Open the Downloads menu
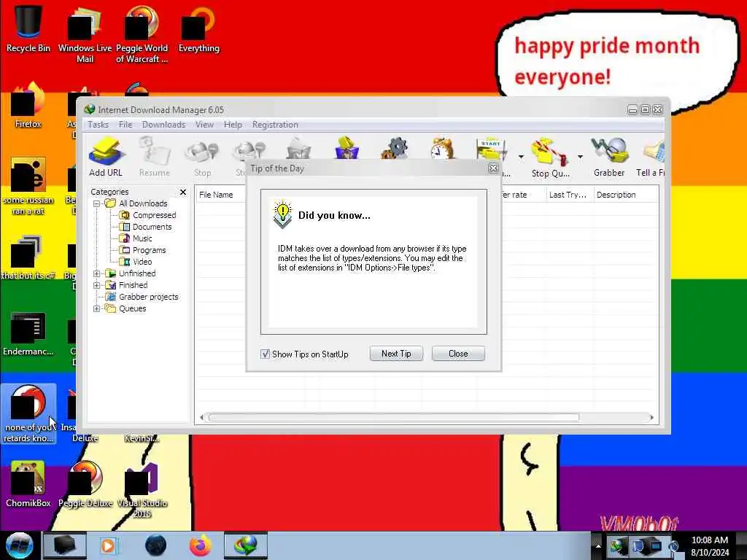Image resolution: width=747 pixels, height=560 pixels. pyautogui.click(x=163, y=125)
